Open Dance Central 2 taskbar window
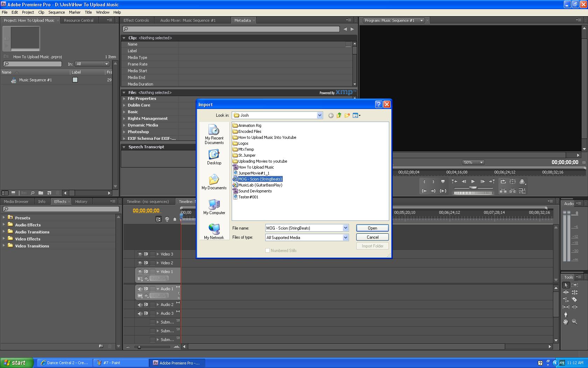The image size is (588, 368). click(x=65, y=363)
